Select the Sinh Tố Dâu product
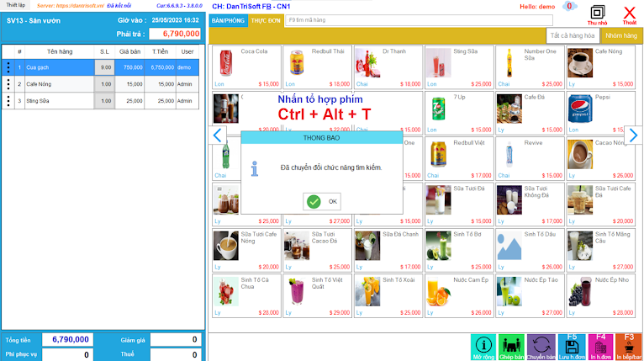 (530, 250)
